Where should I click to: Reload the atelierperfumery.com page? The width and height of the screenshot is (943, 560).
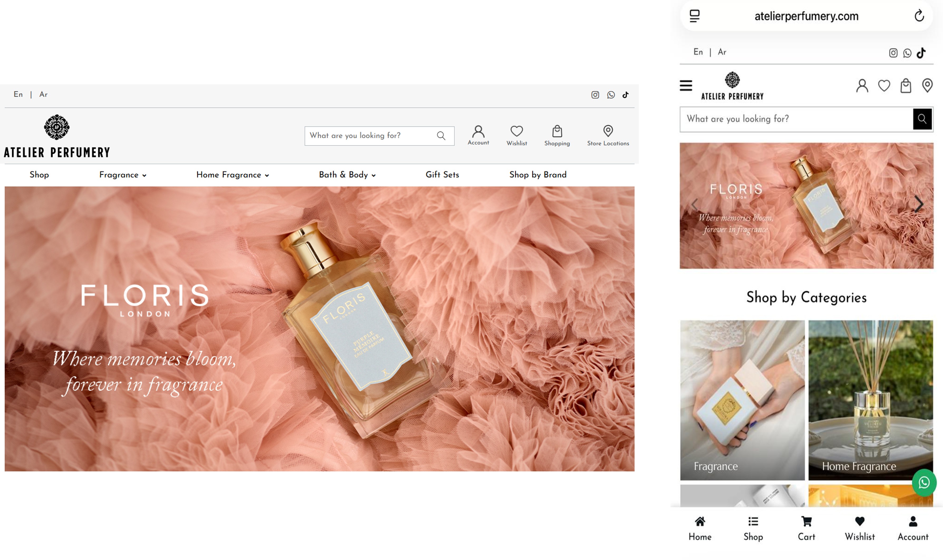pos(919,16)
